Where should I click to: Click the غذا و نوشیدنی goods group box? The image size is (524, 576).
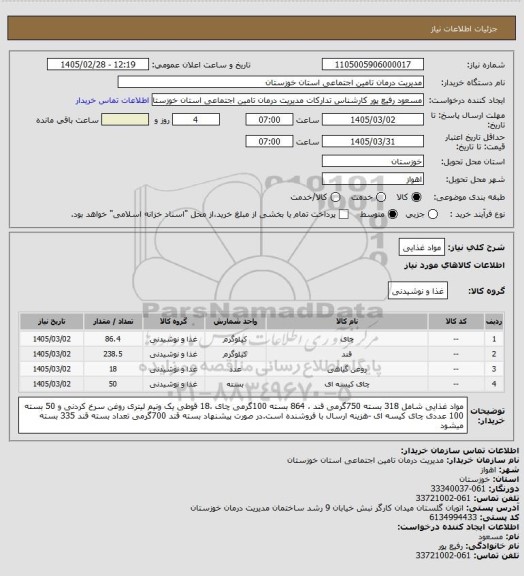(x=418, y=291)
